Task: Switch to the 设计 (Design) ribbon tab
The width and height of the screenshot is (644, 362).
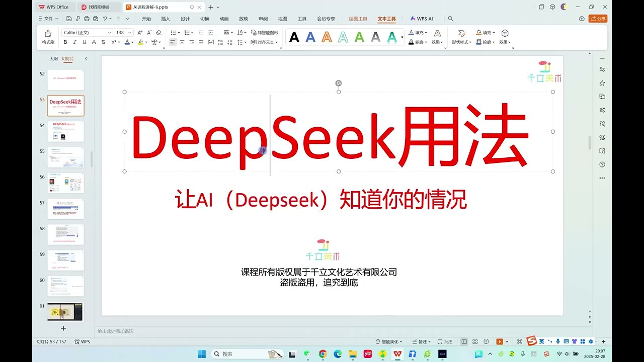Action: coord(185,19)
